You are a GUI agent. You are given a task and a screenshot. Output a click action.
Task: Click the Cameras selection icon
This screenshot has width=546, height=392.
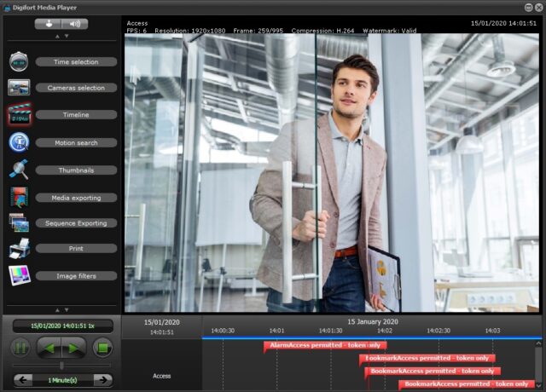click(19, 88)
